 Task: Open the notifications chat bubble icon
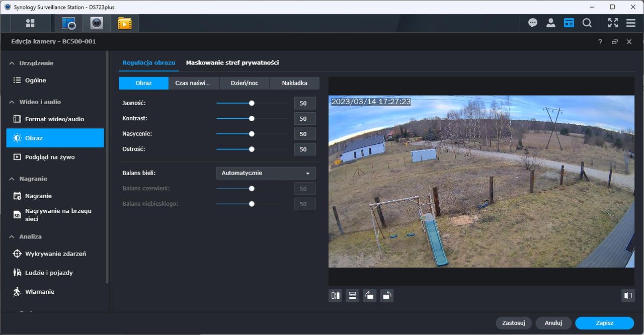pyautogui.click(x=532, y=23)
